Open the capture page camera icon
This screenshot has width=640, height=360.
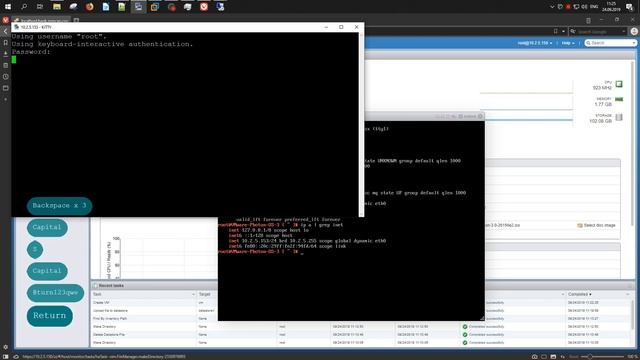[x=534, y=356]
